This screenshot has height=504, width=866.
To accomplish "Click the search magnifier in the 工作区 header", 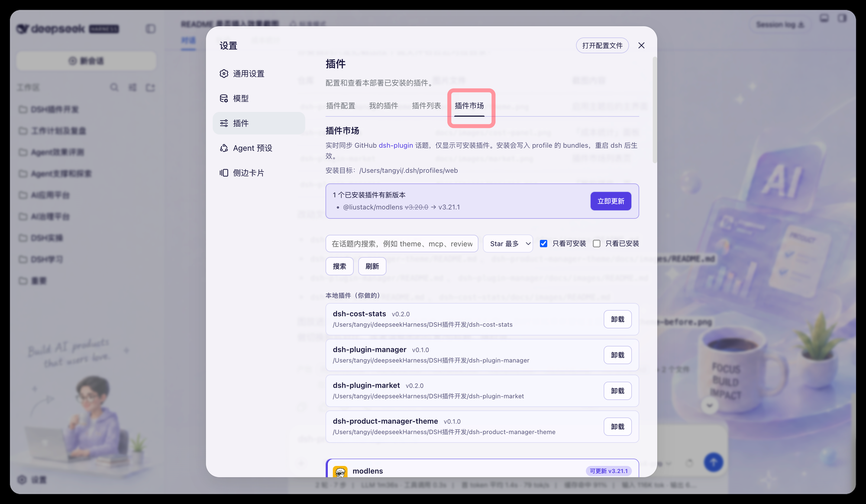I will (x=114, y=87).
